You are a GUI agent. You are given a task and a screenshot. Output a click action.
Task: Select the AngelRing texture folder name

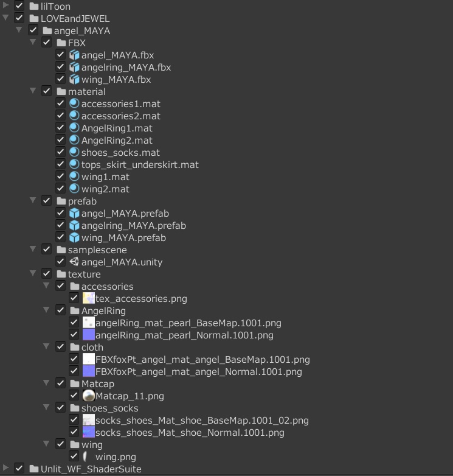pos(103,311)
